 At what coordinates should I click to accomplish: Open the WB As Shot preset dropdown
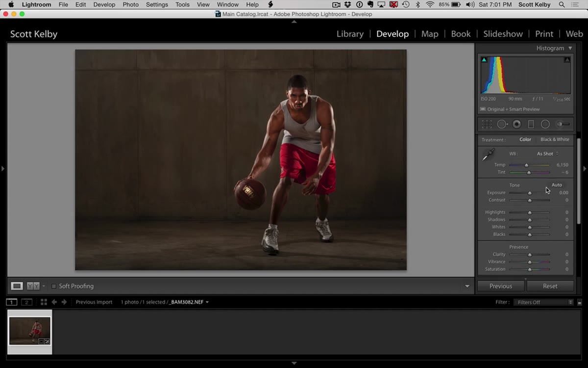547,154
